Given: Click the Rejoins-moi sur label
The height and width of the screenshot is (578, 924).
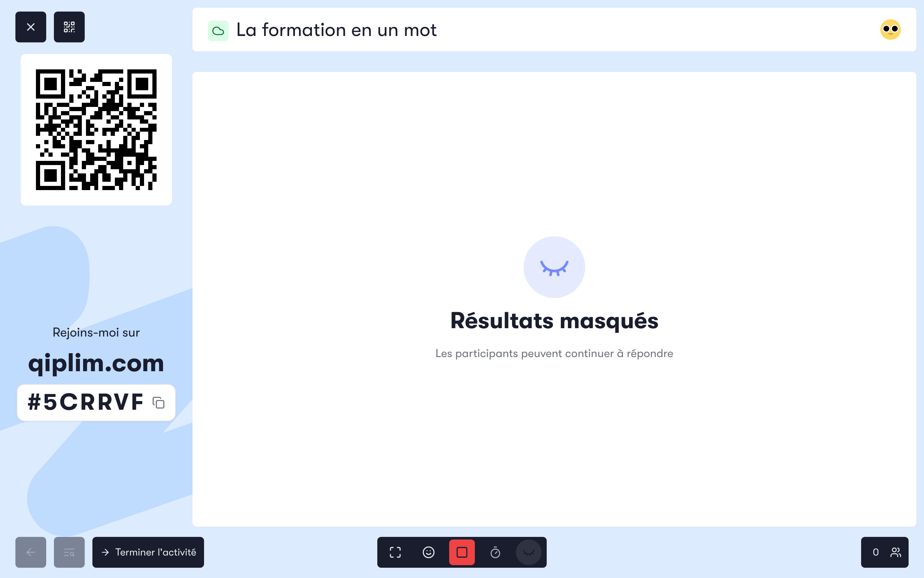Looking at the screenshot, I should (96, 332).
